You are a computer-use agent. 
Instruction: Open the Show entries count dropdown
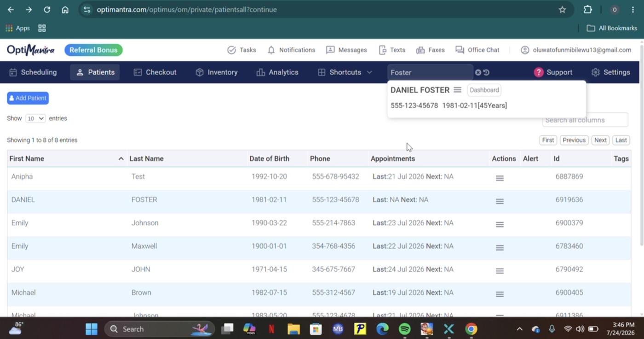tap(35, 118)
